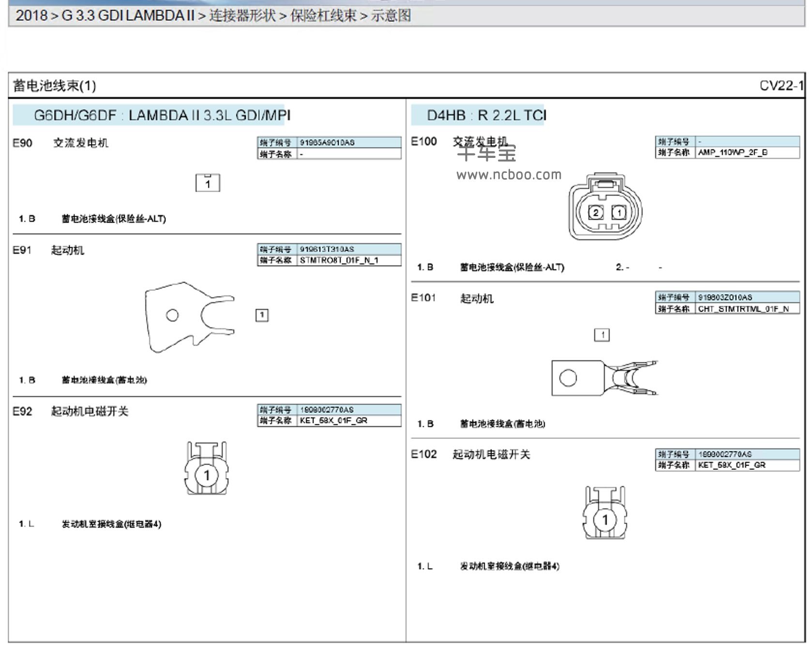Viewport: 812px width, 647px height.
Task: Select E102 terminal number 1898002770AS
Action: [725, 454]
